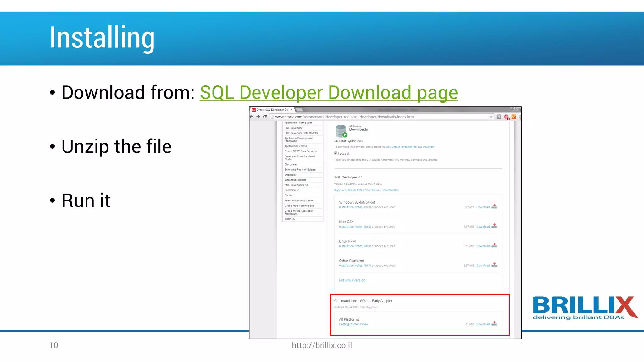Image resolution: width=644 pixels, height=362 pixels.
Task: Open Bugs Fixed link
Action: (x=340, y=190)
